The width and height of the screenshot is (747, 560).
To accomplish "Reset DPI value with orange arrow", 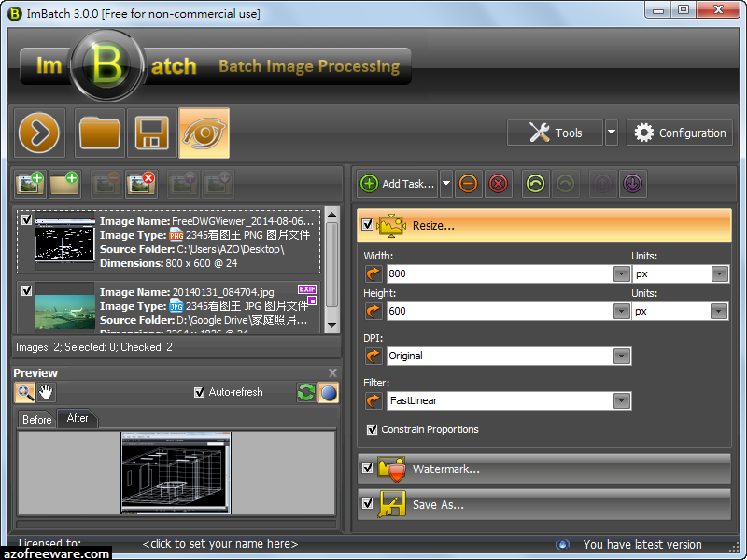I will click(373, 356).
